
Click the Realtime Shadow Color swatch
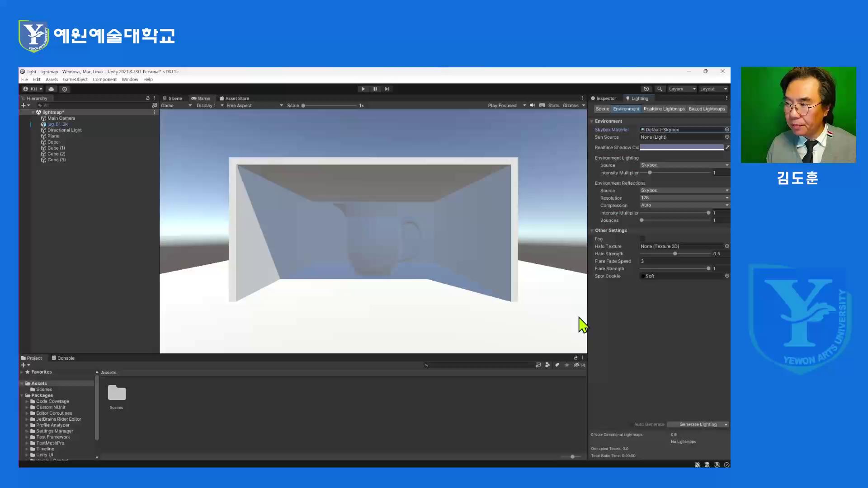click(x=681, y=147)
